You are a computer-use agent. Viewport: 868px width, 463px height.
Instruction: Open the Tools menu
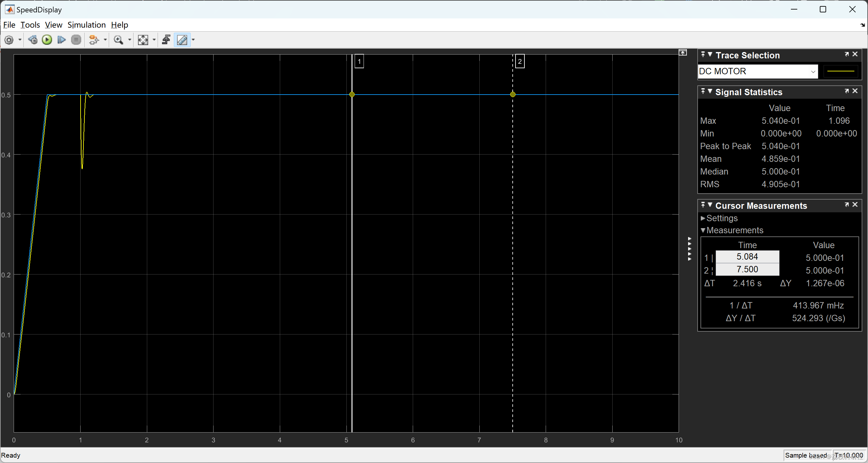pos(30,25)
